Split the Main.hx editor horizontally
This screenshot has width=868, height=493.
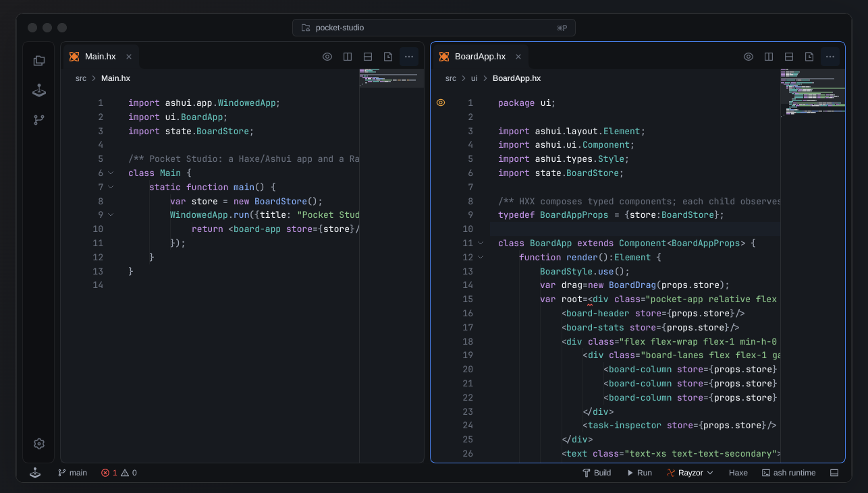tap(368, 57)
